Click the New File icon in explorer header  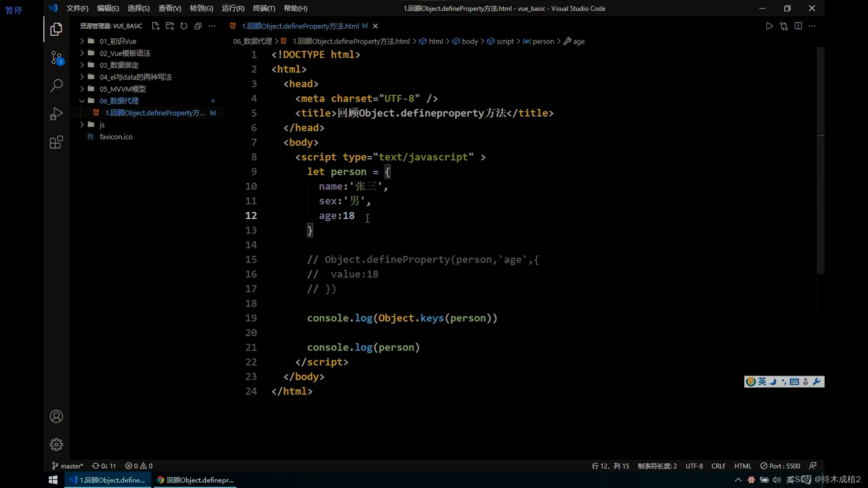point(156,26)
